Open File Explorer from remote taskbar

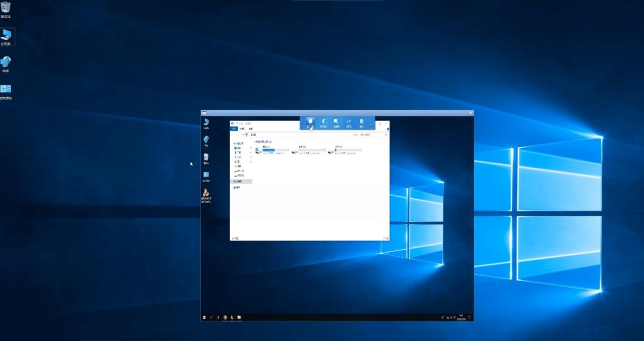click(239, 317)
